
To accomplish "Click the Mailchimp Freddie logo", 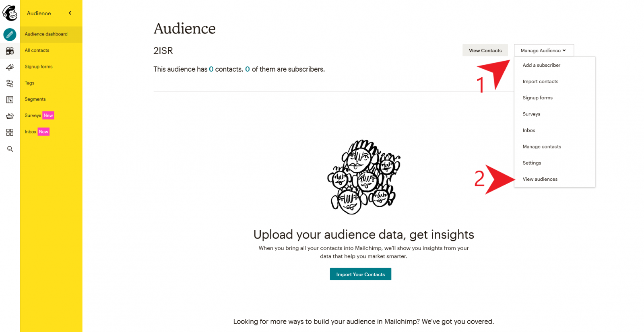I will pos(10,12).
